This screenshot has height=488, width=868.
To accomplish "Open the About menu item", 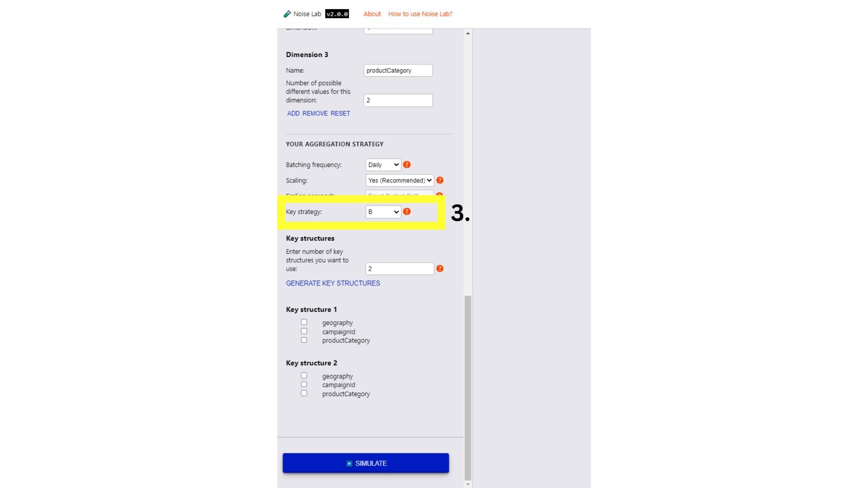I will (x=371, y=13).
